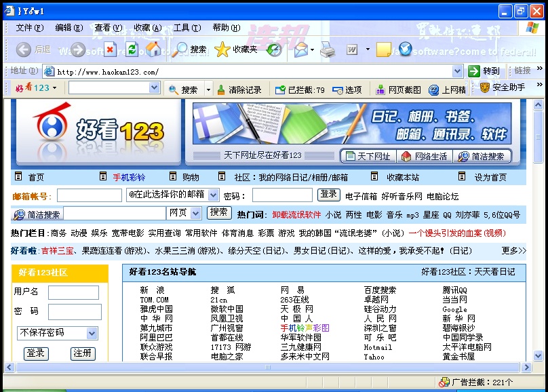Click the 好看123 site logo
Screen dimensions: 548x392
(x=98, y=132)
